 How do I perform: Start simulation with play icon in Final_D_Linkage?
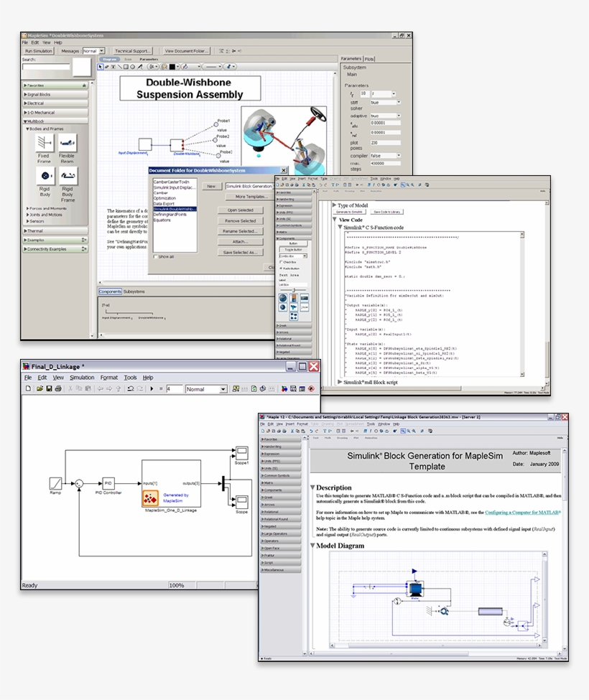point(152,389)
